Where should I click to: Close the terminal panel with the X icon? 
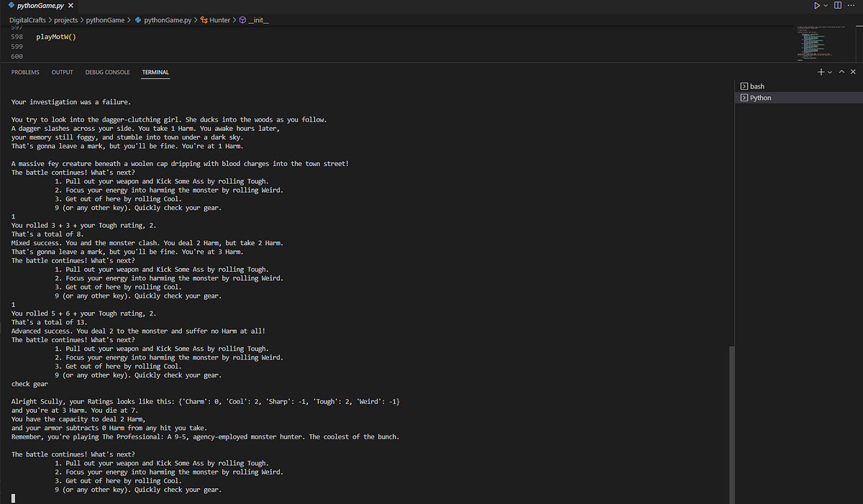853,72
